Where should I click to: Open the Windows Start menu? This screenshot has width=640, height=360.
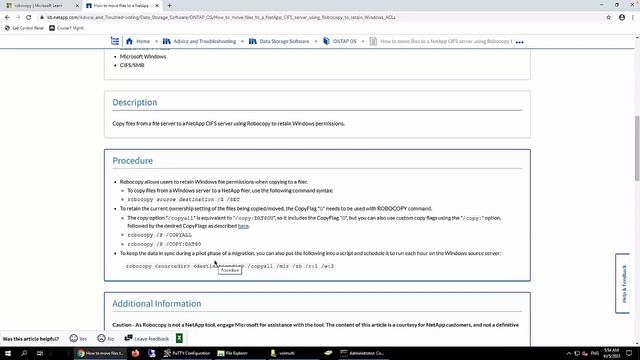[8, 353]
